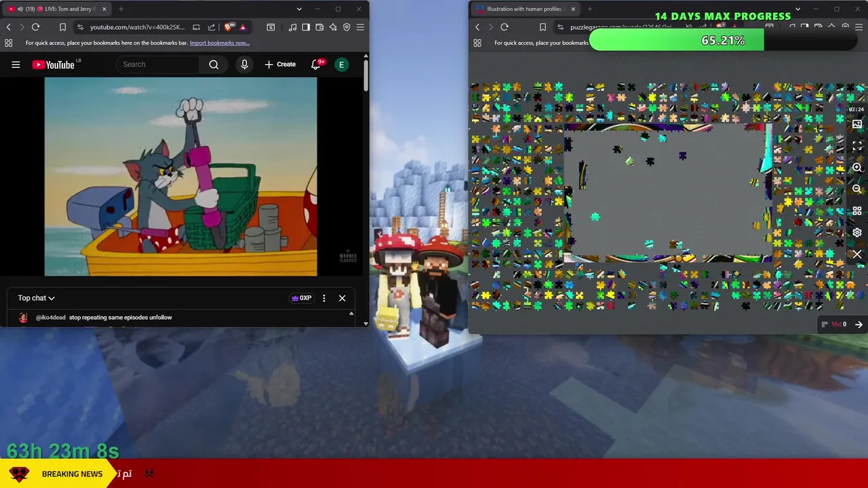Show the sidebar panel in YouTube window

306,27
